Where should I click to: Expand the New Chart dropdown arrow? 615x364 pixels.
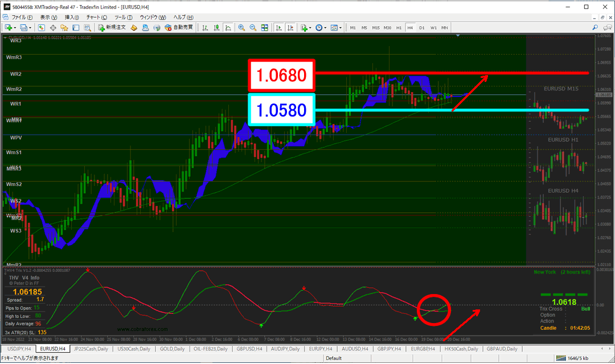[15, 28]
